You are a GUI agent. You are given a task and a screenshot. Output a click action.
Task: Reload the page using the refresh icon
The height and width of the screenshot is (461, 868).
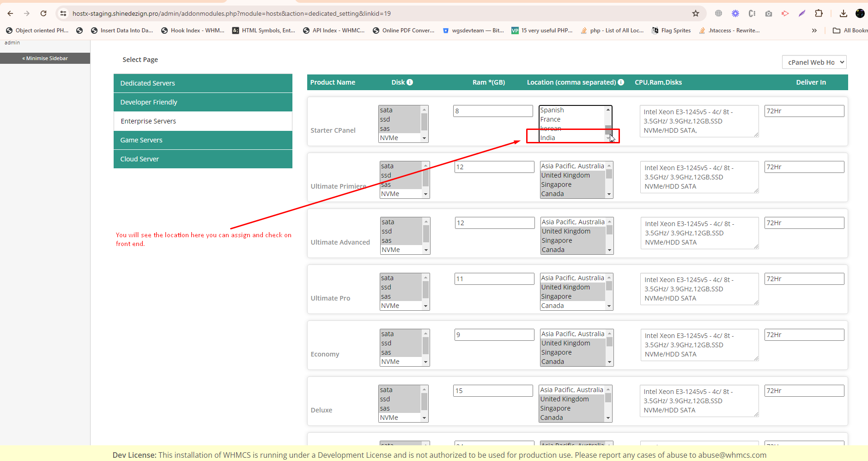[x=43, y=13]
